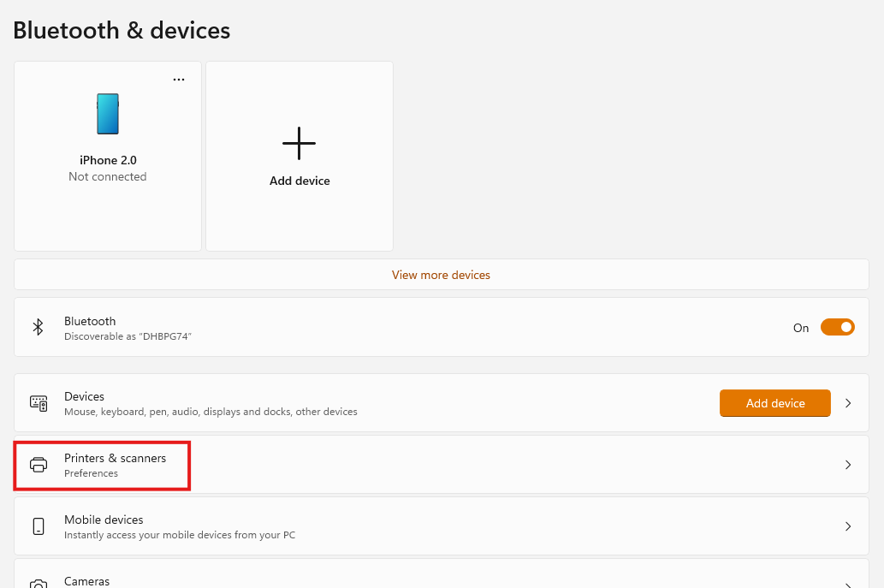Viewport: 884px width, 588px height.
Task: Open the iPhone 2.0 more options menu
Action: point(179,80)
